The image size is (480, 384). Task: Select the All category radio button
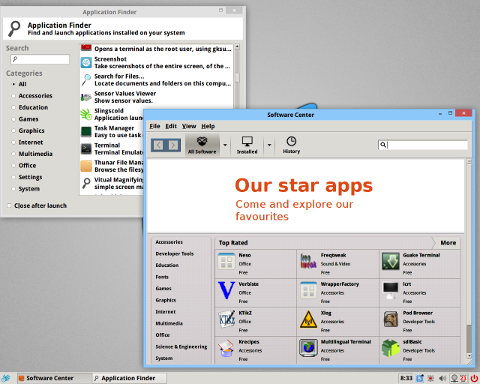coord(13,84)
